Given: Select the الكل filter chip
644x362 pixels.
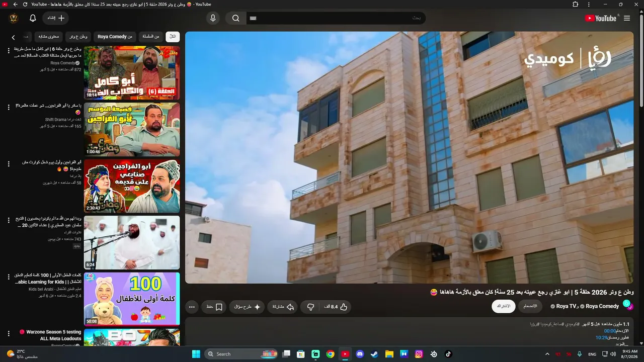Looking at the screenshot, I should 173,37.
